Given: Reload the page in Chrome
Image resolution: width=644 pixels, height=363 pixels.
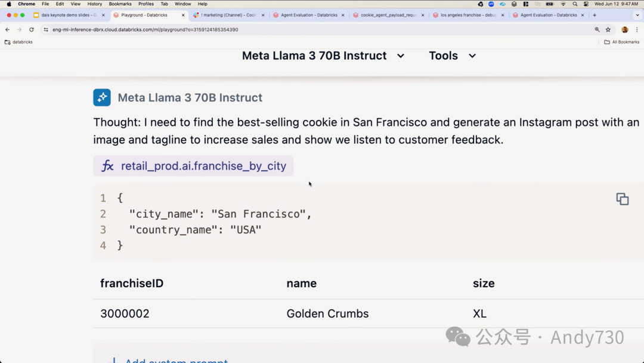Looking at the screenshot, I should (x=32, y=29).
